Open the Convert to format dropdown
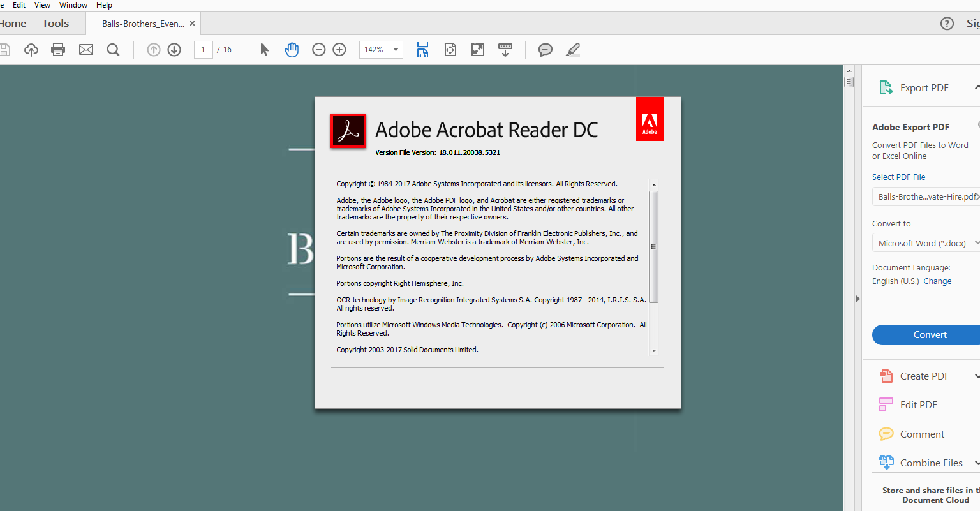The image size is (980, 511). click(x=924, y=242)
